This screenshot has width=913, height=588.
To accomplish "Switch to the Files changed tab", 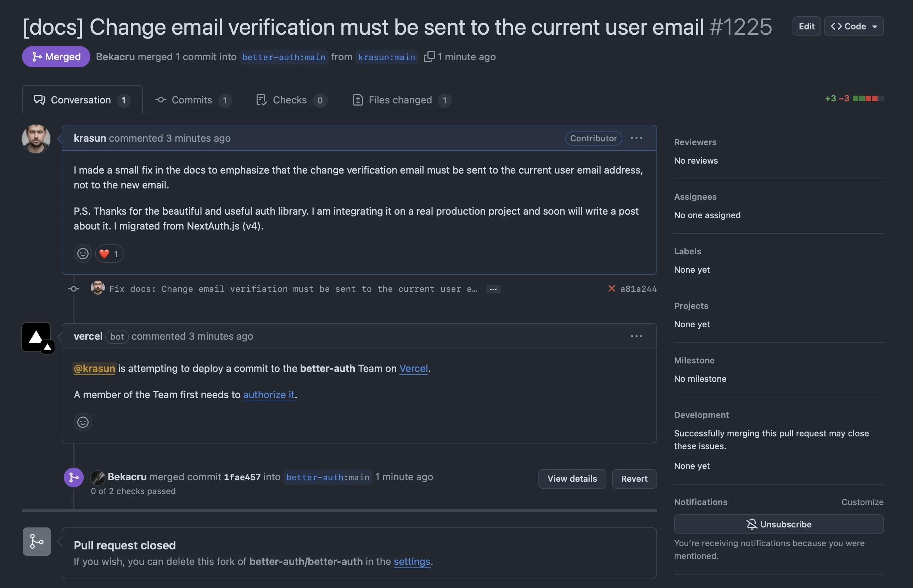I will (400, 100).
